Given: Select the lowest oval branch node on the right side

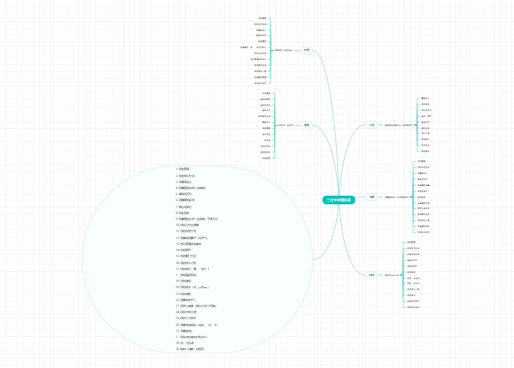Looking at the screenshot, I should pos(371,275).
